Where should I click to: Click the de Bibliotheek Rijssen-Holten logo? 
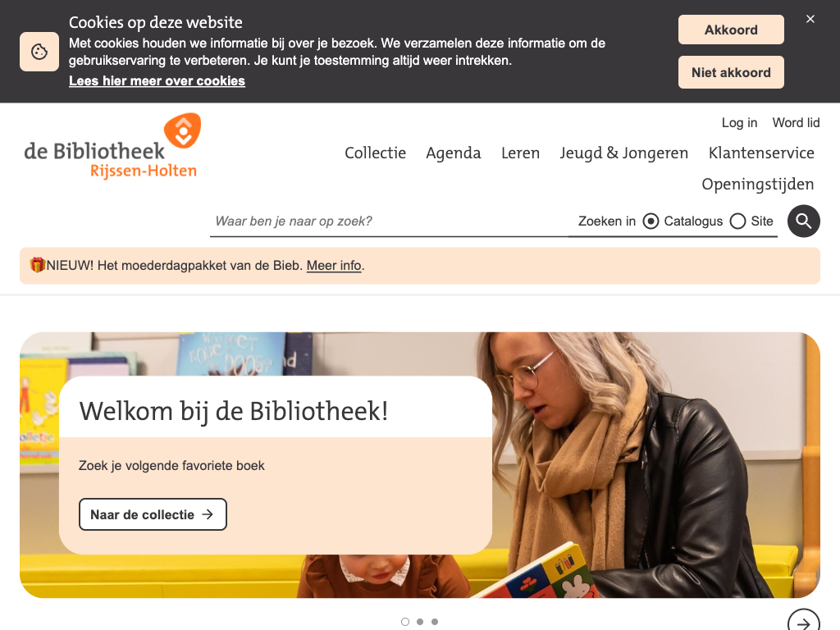tap(112, 146)
